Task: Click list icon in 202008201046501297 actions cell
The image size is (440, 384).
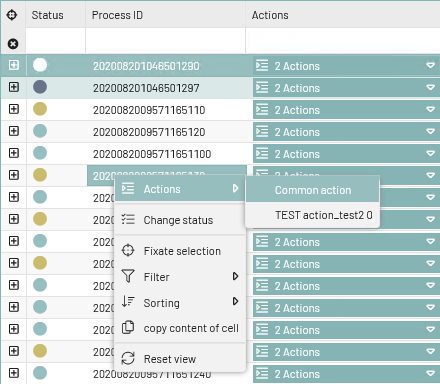Action: (262, 87)
